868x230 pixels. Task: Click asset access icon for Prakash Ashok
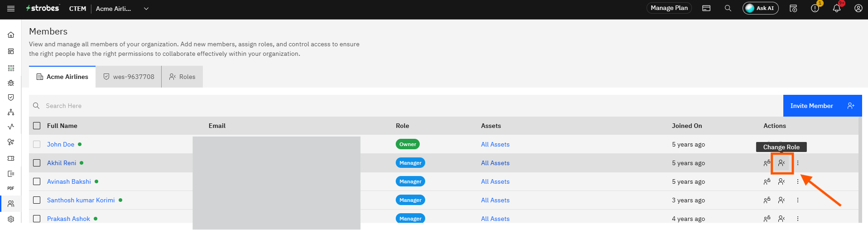click(x=767, y=219)
